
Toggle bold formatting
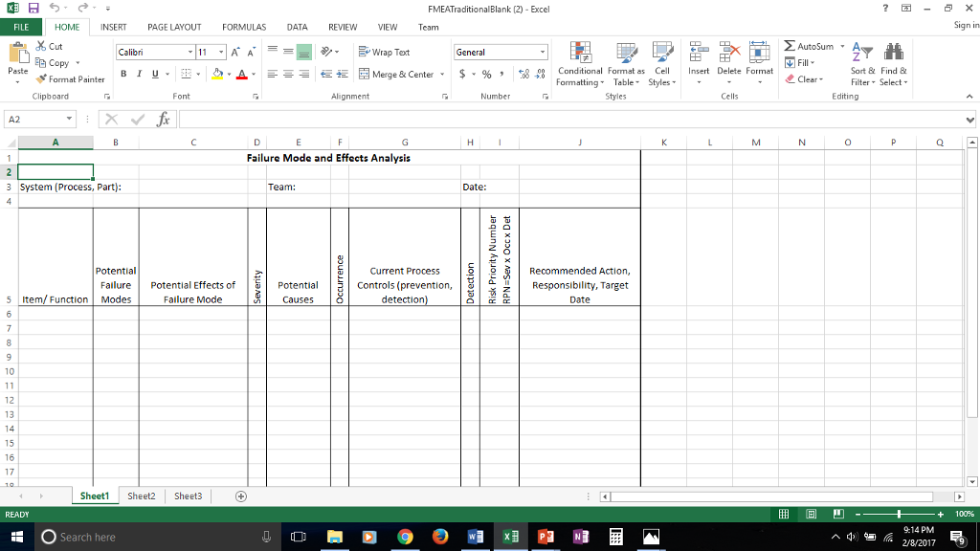coord(122,73)
